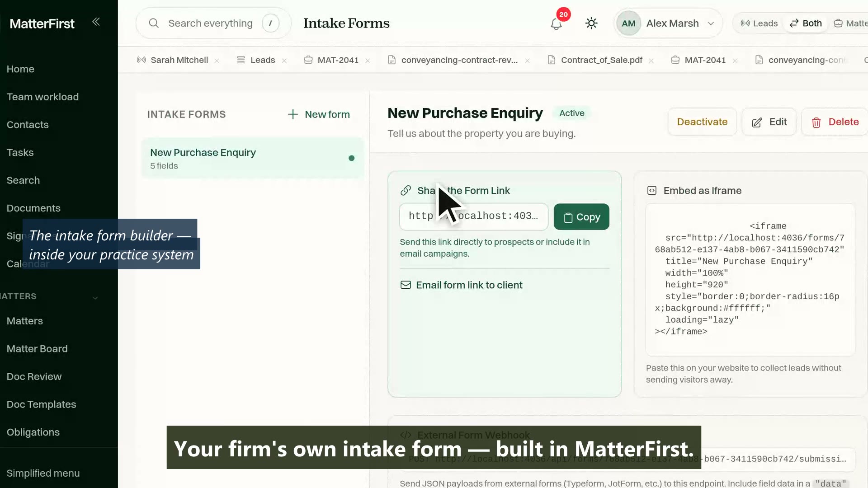Click the form link URL field
The height and width of the screenshot is (488, 868).
coord(474,216)
